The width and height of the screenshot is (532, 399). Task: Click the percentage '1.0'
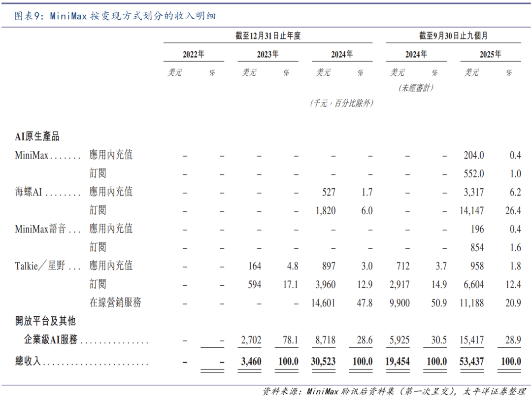515,174
